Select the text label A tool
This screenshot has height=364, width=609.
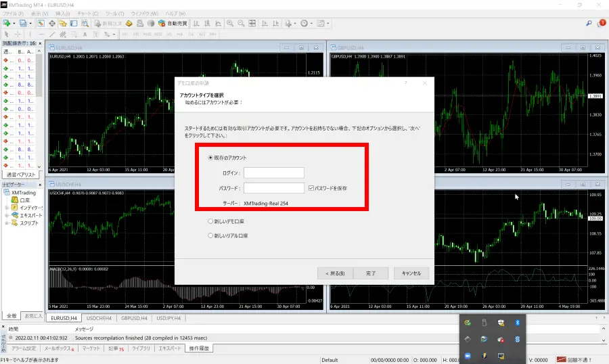(x=85, y=35)
